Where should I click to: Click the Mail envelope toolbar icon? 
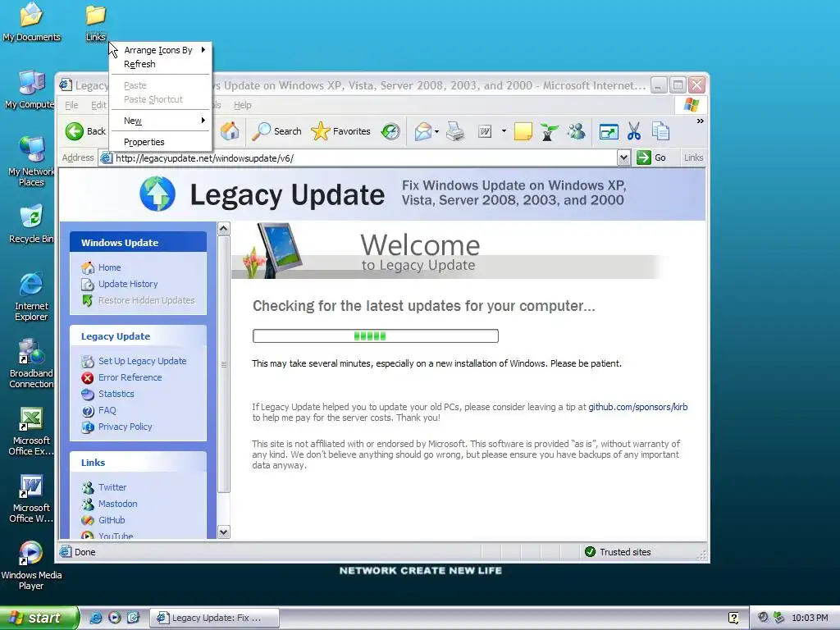click(x=422, y=131)
